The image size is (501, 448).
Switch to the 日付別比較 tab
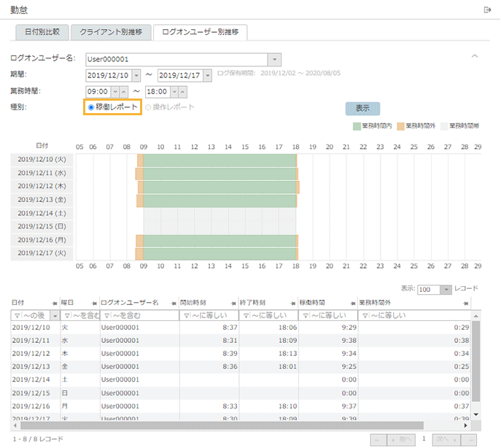click(x=42, y=32)
